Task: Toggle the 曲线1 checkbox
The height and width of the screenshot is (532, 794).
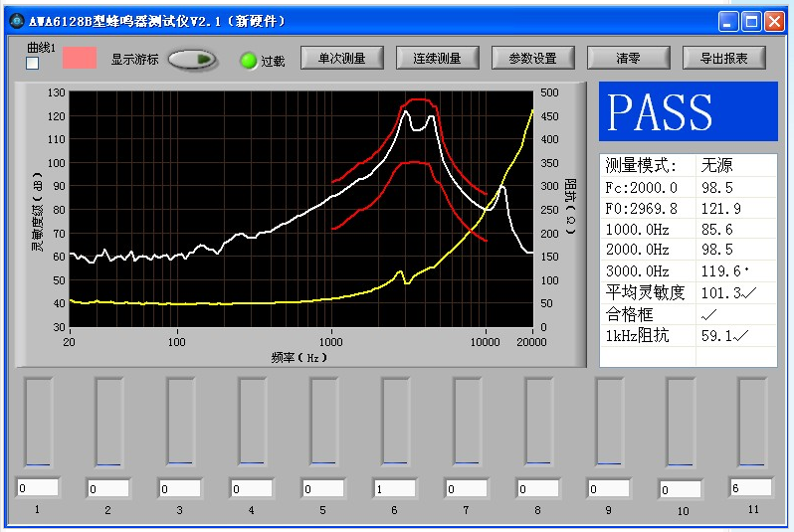Action: 32,64
